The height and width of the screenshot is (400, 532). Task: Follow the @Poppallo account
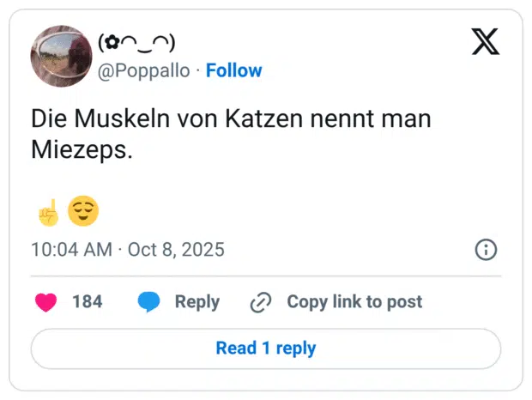[x=234, y=70]
